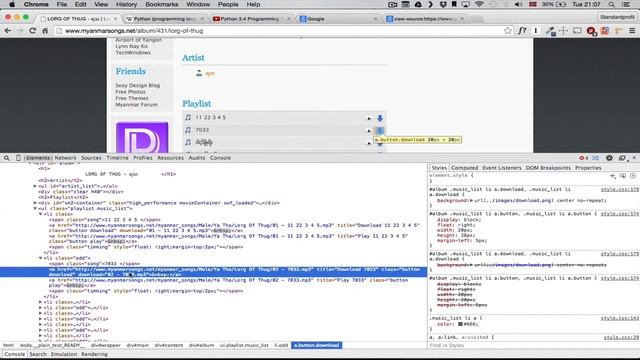Open the Sexy Design Blog link
This screenshot has width=640, height=360.
pos(138,85)
